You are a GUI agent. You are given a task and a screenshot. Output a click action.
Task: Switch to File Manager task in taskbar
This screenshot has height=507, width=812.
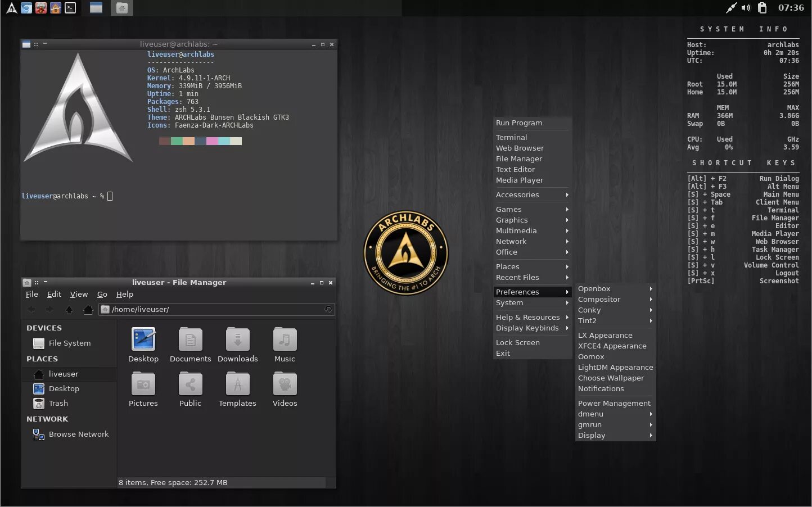pos(122,8)
